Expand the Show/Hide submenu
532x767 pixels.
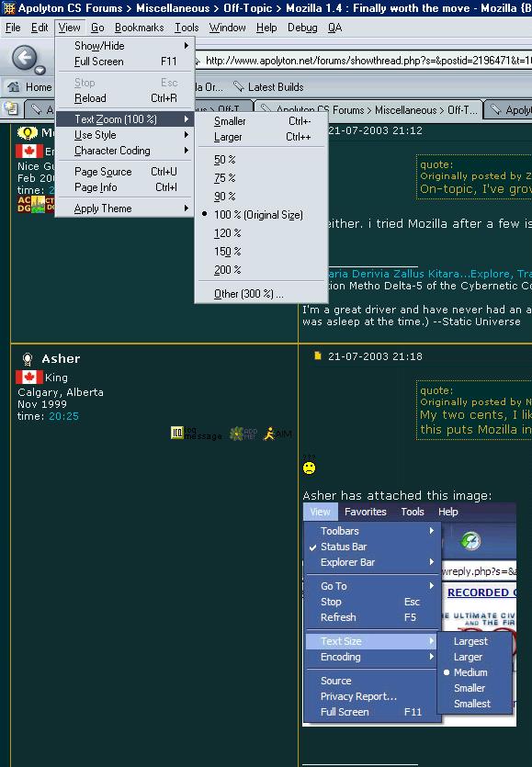point(125,46)
